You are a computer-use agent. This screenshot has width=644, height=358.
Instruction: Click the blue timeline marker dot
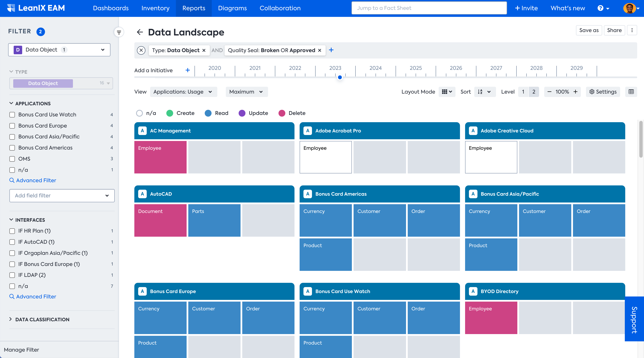(339, 77)
